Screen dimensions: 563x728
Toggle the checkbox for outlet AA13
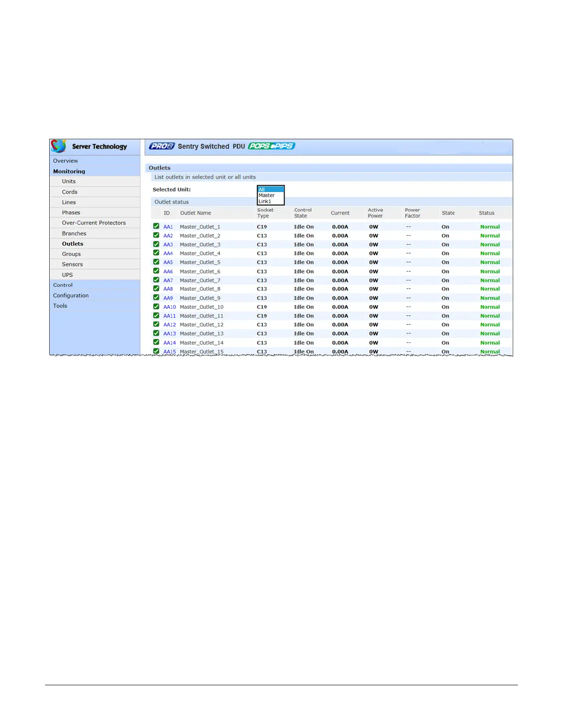tap(156, 333)
